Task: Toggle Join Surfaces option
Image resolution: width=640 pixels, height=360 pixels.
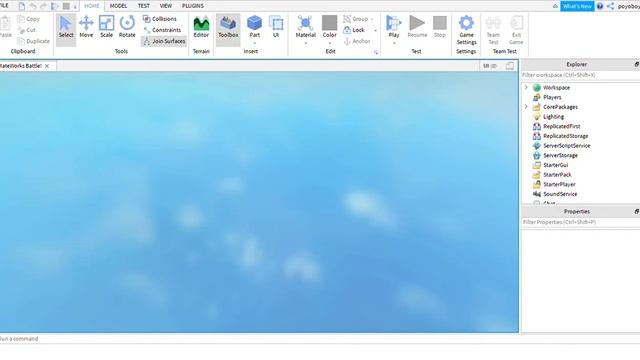Action: [x=164, y=41]
